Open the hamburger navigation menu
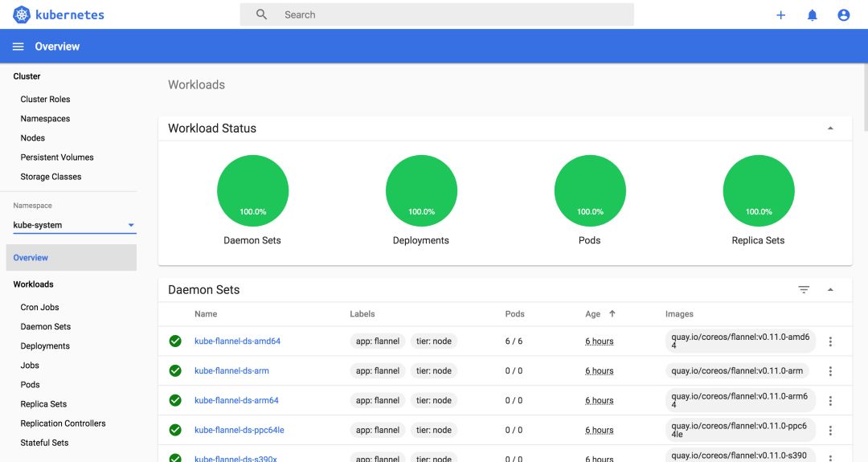Screen dimensions: 868x462 (x=18, y=47)
